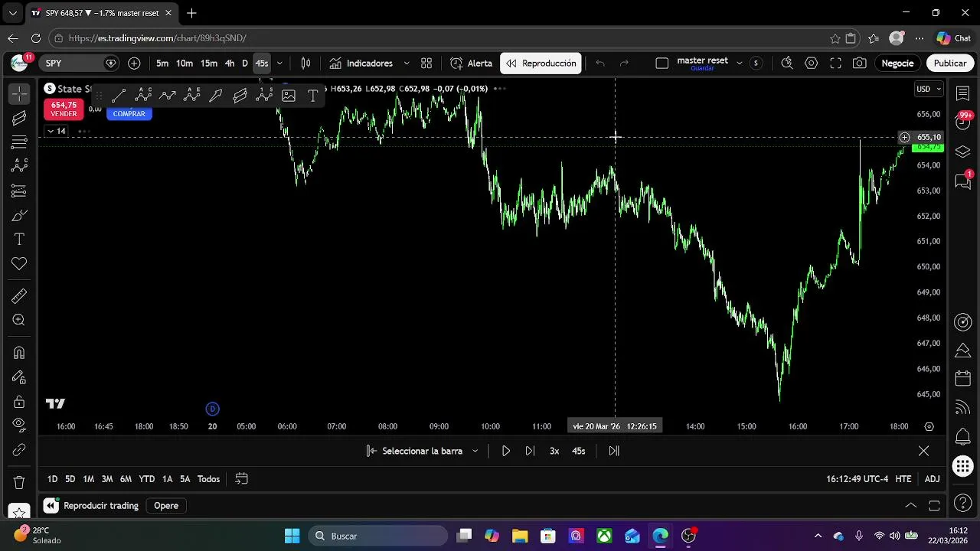
Task: Change 3x replay speed
Action: pyautogui.click(x=554, y=452)
